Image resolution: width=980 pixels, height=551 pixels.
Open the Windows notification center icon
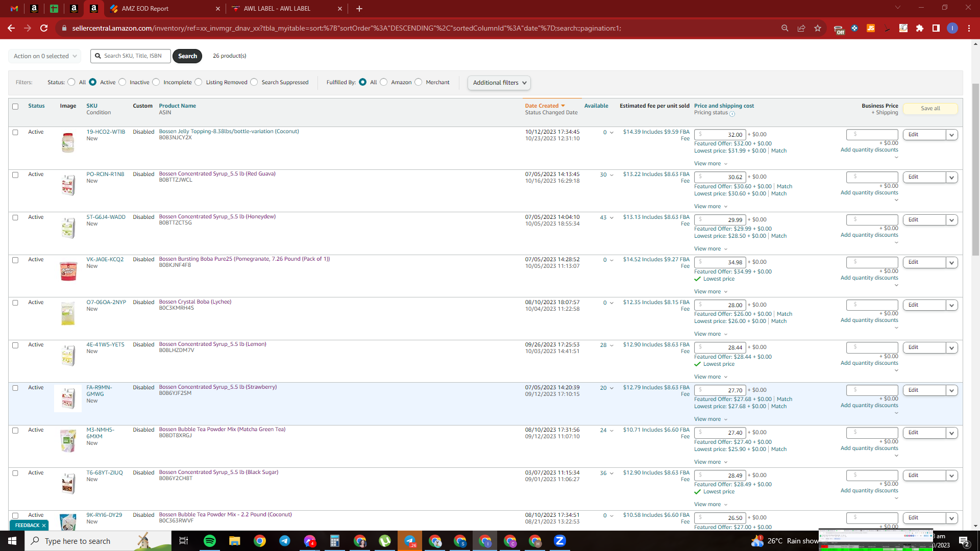pyautogui.click(x=964, y=541)
